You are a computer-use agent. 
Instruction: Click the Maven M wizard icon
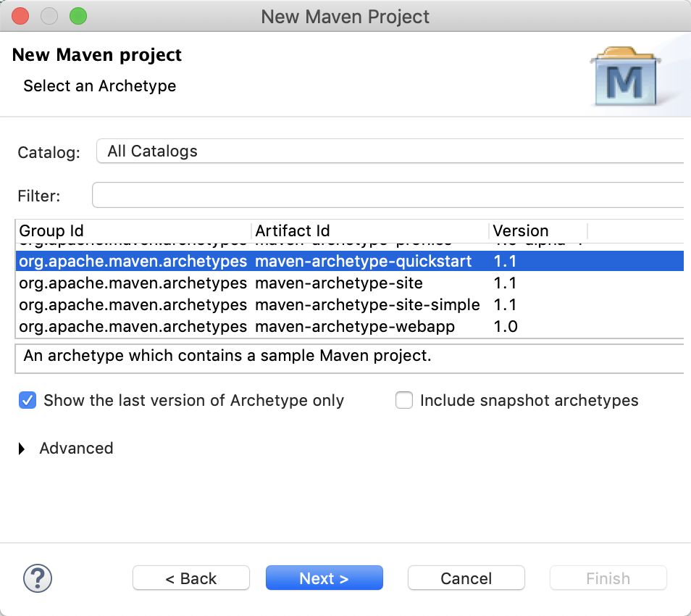coord(625,76)
